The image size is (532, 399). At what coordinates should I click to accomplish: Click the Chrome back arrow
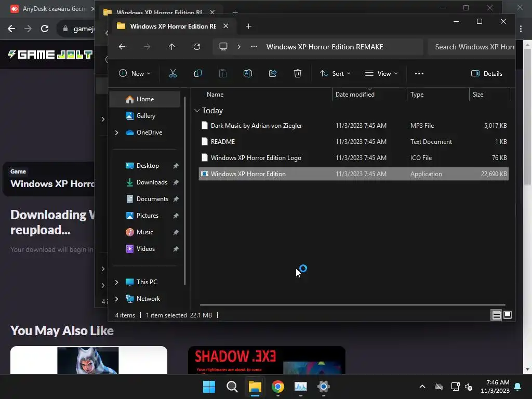coord(11,29)
